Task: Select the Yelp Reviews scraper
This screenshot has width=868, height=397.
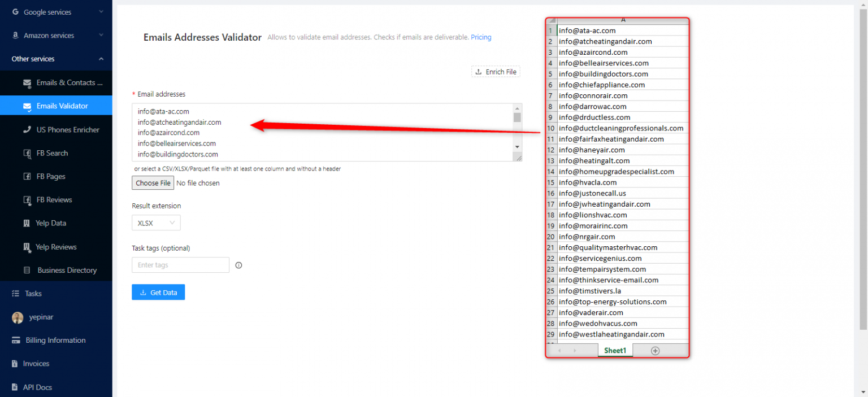Action: (x=57, y=247)
